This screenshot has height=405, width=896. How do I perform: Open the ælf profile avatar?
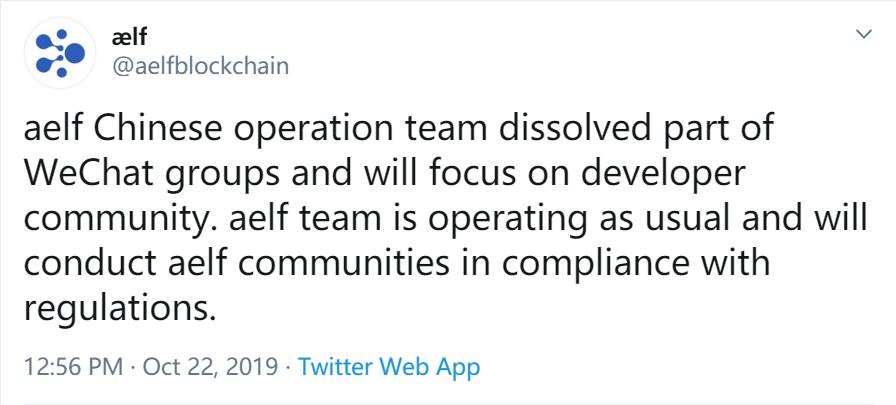pos(59,53)
